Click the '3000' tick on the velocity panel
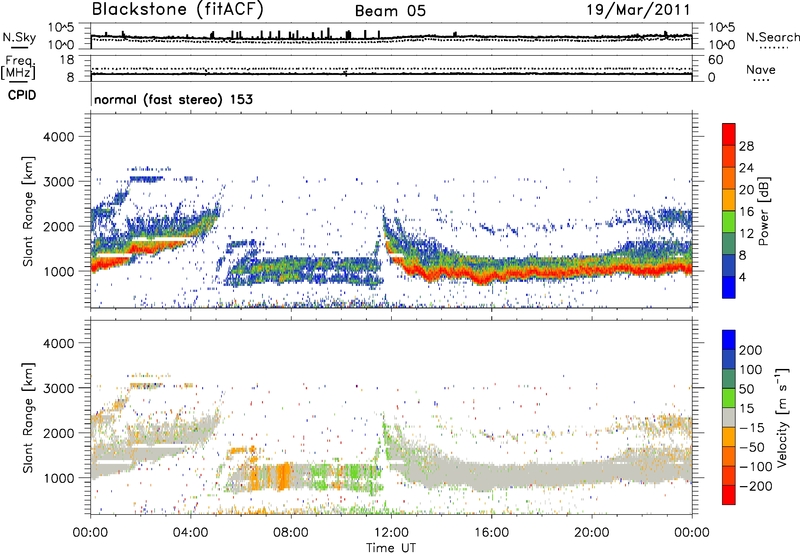 pyautogui.click(x=58, y=388)
